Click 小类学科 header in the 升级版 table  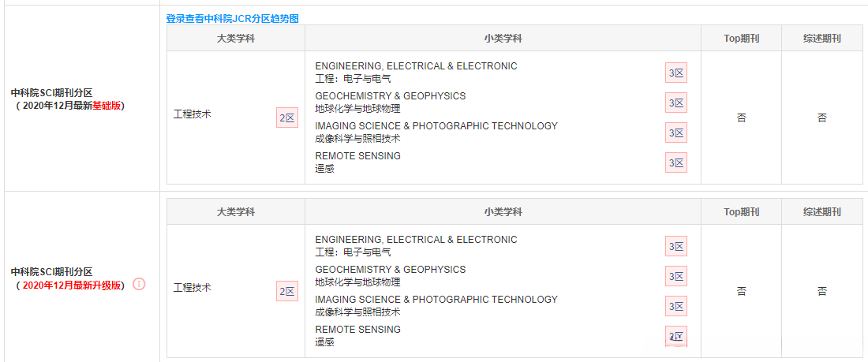pyautogui.click(x=503, y=212)
